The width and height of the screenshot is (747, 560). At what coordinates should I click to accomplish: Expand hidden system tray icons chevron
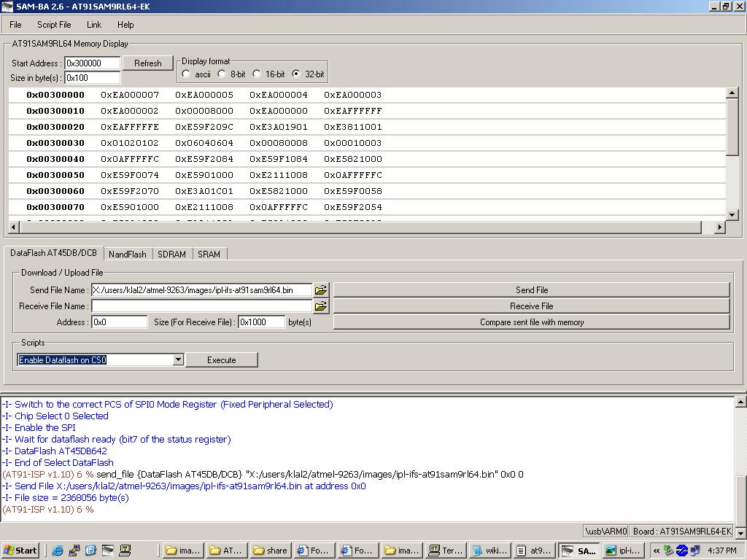(x=657, y=551)
